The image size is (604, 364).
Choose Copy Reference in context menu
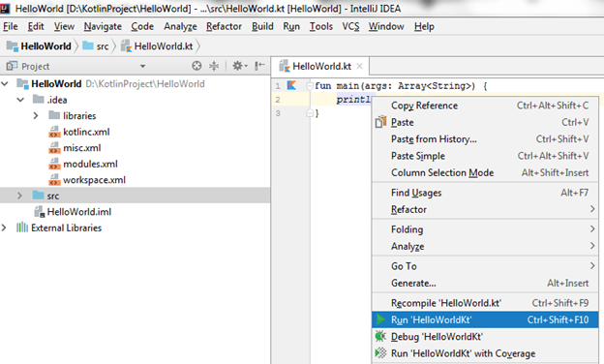coord(485,106)
